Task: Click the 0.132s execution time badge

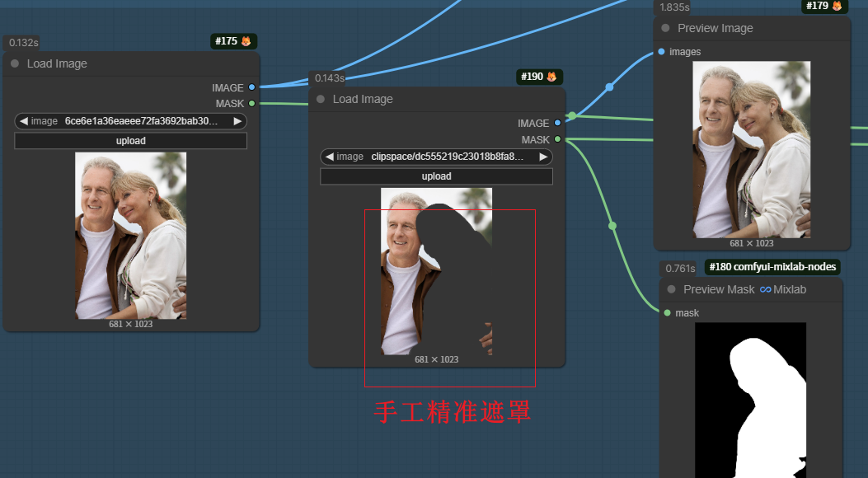Action: (x=21, y=41)
